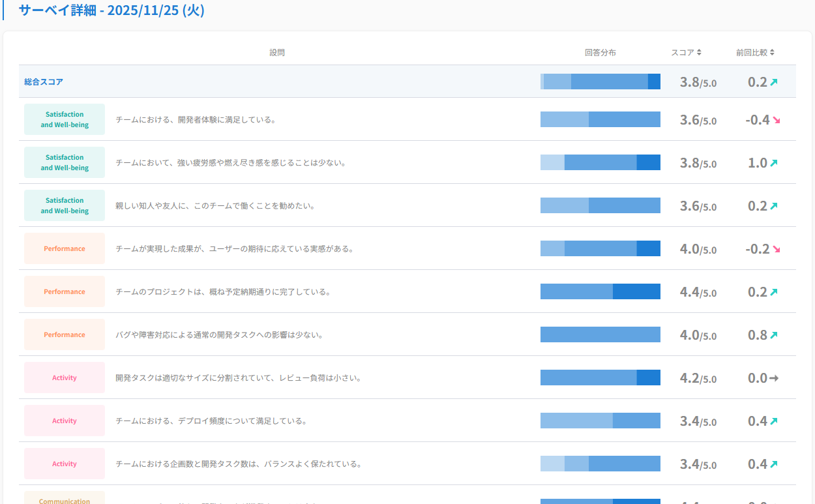
Task: Click the up arrow for 企画数と開発タスク数 question
Action: (774, 464)
